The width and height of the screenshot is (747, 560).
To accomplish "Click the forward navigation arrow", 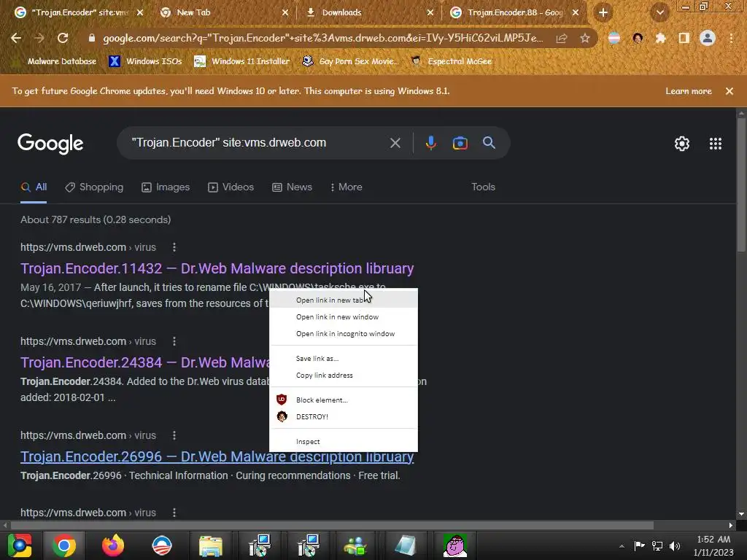I will coord(39,38).
